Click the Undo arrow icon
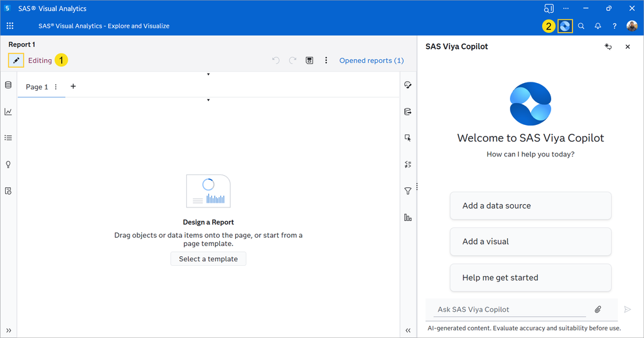Image resolution: width=644 pixels, height=338 pixels. pos(276,61)
